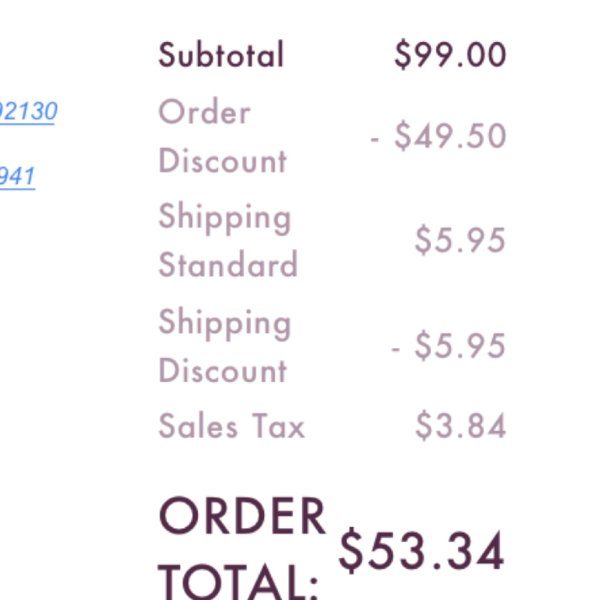Select the Sales Tax label
Screen dimensions: 600x600
click(232, 426)
